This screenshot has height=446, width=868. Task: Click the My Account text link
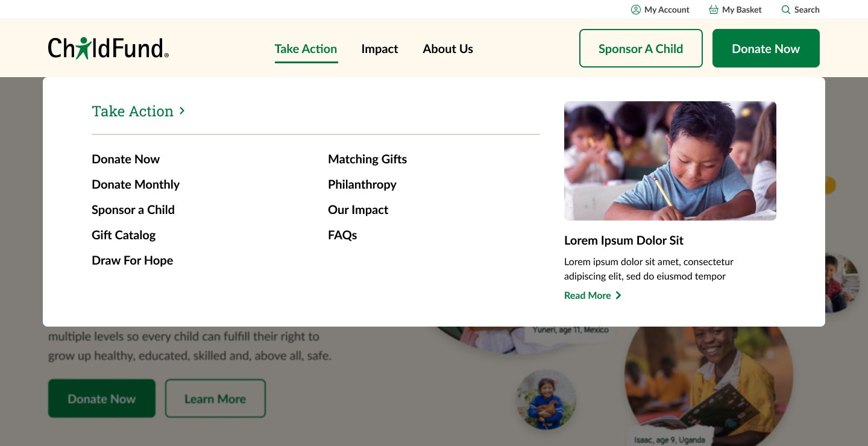tap(667, 10)
